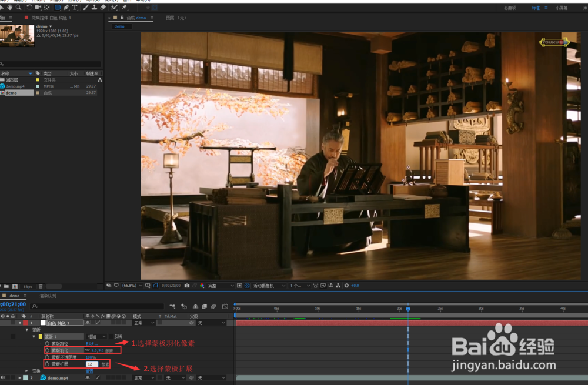This screenshot has height=385, width=588.
Task: Click the timeline current time indicator head
Action: pos(408,309)
